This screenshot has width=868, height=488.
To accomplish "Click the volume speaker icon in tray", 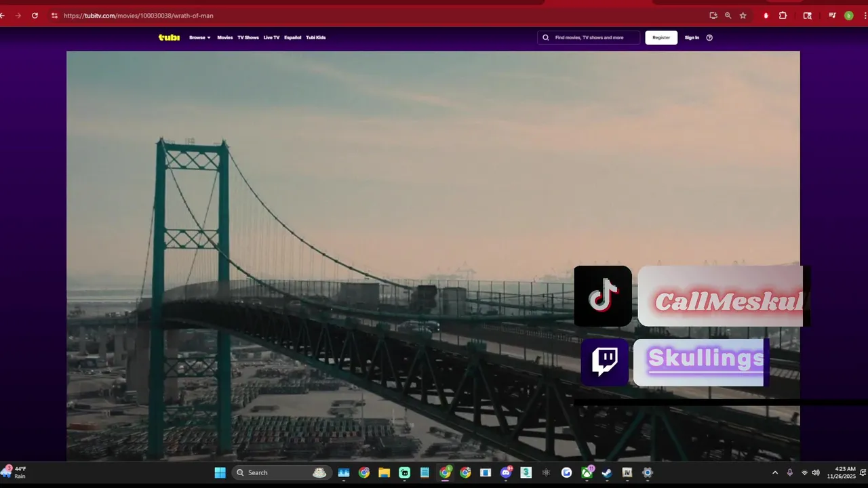I will tap(816, 472).
